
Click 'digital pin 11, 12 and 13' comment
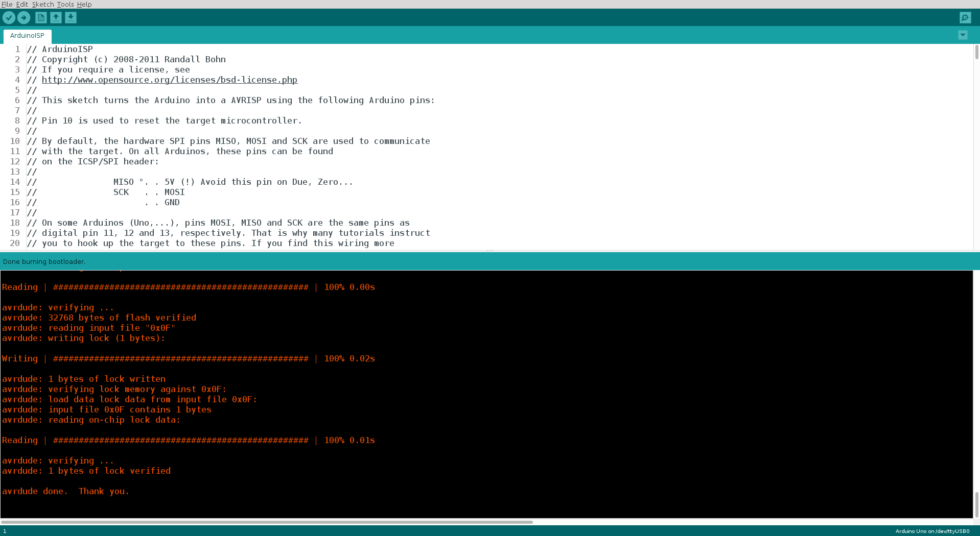point(228,233)
